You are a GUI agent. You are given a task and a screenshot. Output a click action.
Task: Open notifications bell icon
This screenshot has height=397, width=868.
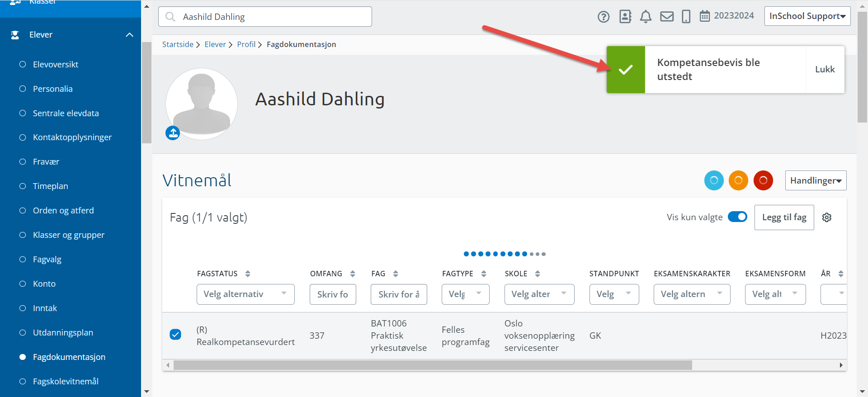(x=646, y=17)
